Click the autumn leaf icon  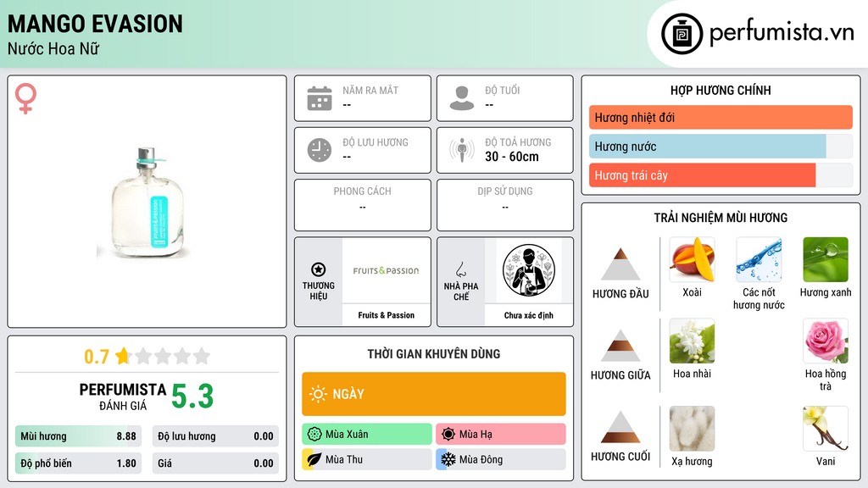pyautogui.click(x=314, y=459)
